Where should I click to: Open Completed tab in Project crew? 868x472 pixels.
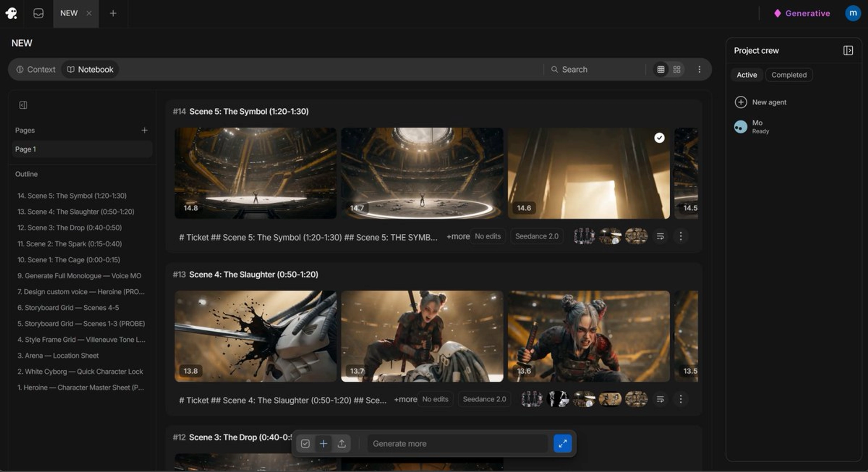click(789, 75)
